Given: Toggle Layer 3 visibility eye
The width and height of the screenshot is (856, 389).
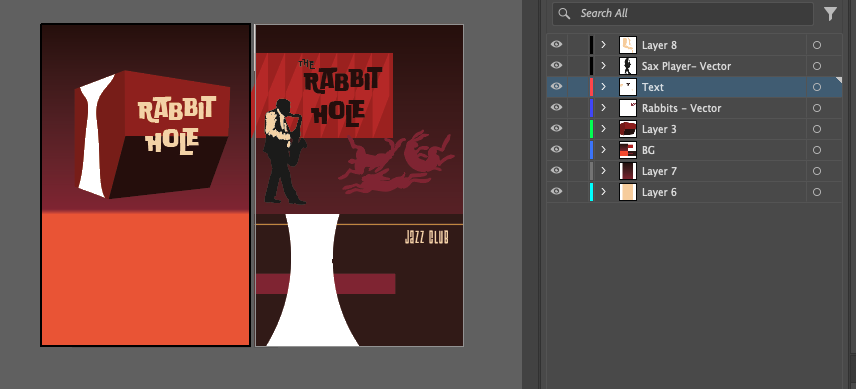Looking at the screenshot, I should coord(556,129).
